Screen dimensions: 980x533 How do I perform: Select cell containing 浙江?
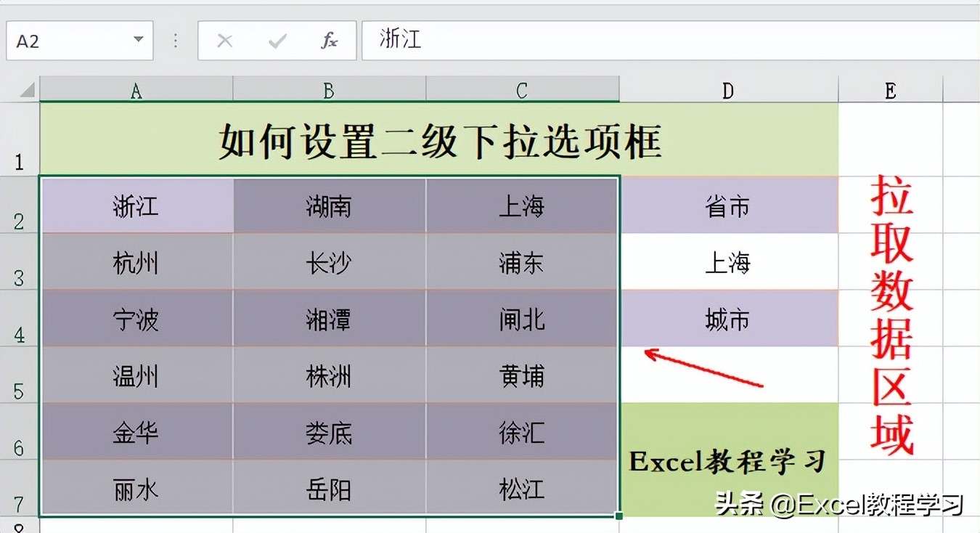[x=136, y=206]
